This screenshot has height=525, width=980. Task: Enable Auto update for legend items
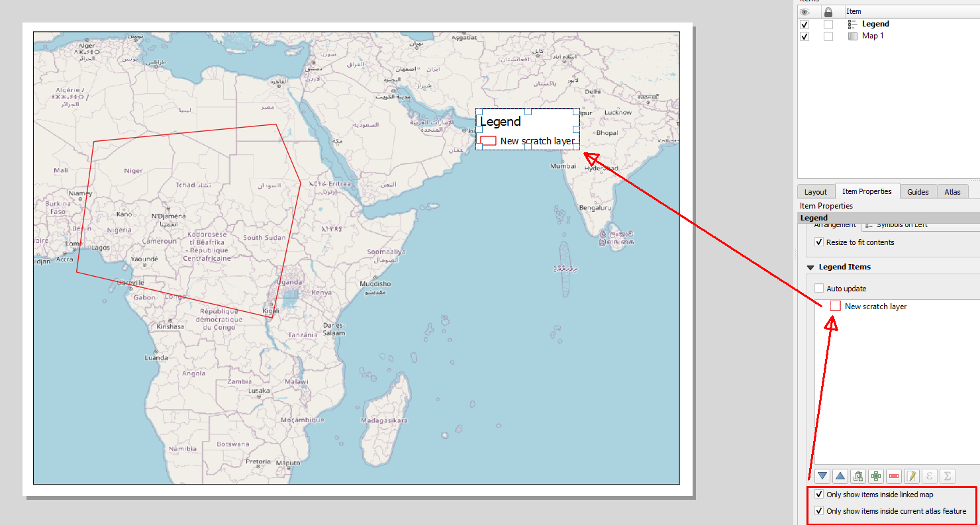819,288
